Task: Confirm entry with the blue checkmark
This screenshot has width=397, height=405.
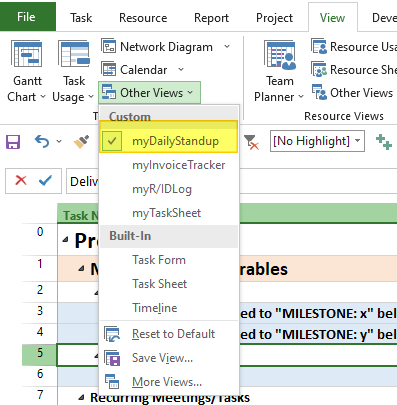Action: (45, 180)
